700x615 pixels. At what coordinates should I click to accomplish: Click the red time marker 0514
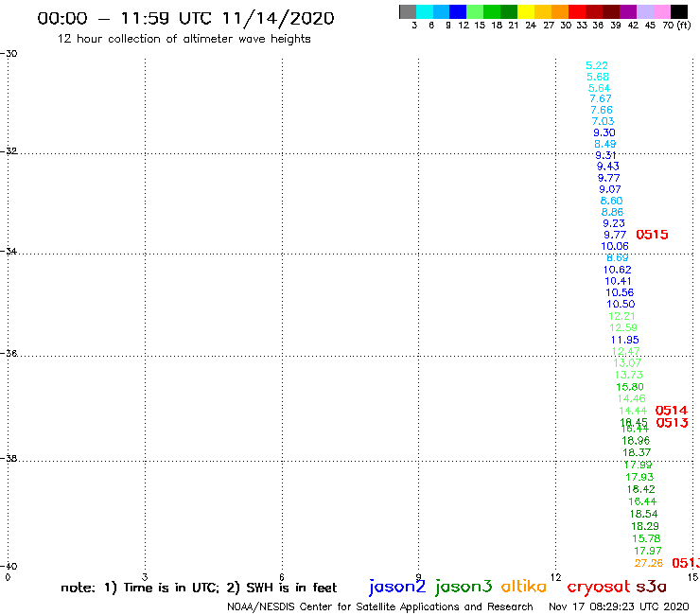pyautogui.click(x=672, y=410)
